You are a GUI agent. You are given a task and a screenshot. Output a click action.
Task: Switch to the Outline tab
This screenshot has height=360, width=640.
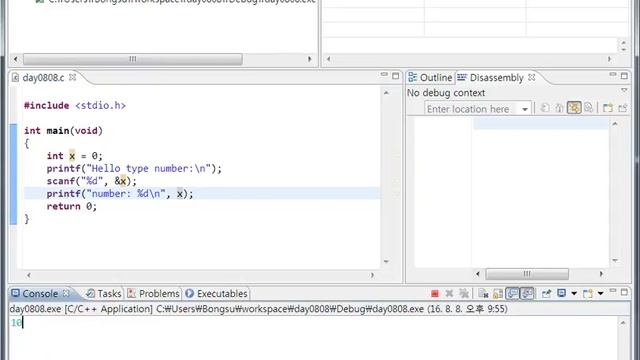(431, 78)
